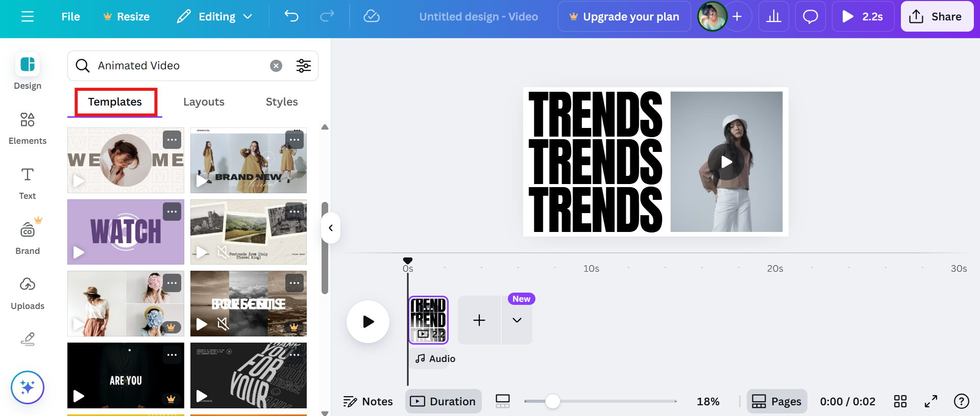Select the BRAND NEW template thumbnail
The image size is (980, 416).
click(x=249, y=160)
